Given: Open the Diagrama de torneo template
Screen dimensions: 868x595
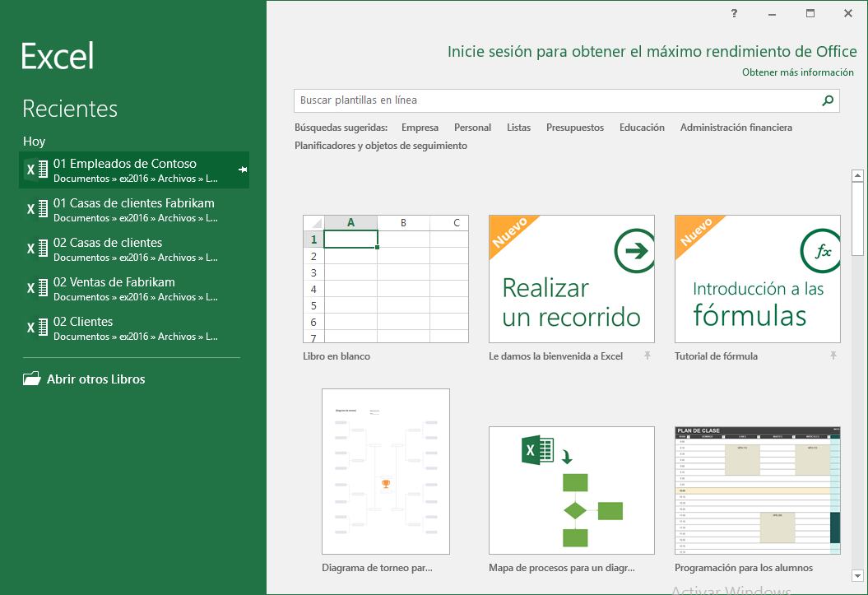Looking at the screenshot, I should coord(385,471).
